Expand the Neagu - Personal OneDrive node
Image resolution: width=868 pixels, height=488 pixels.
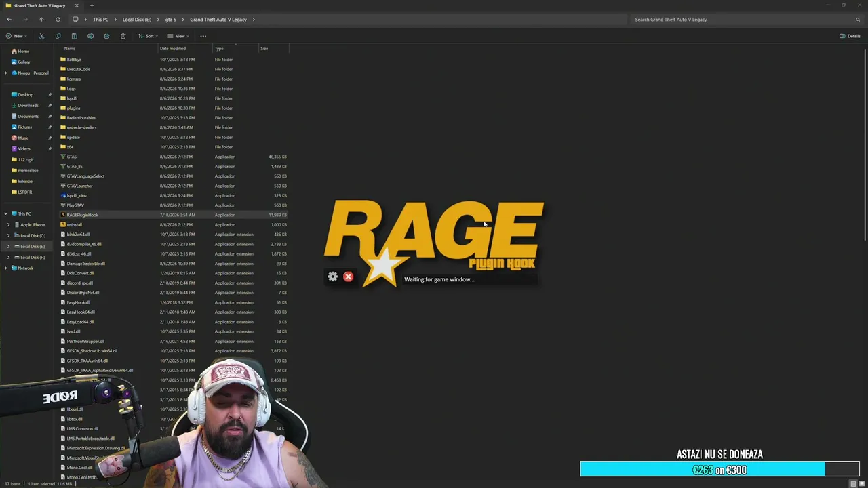coord(6,73)
